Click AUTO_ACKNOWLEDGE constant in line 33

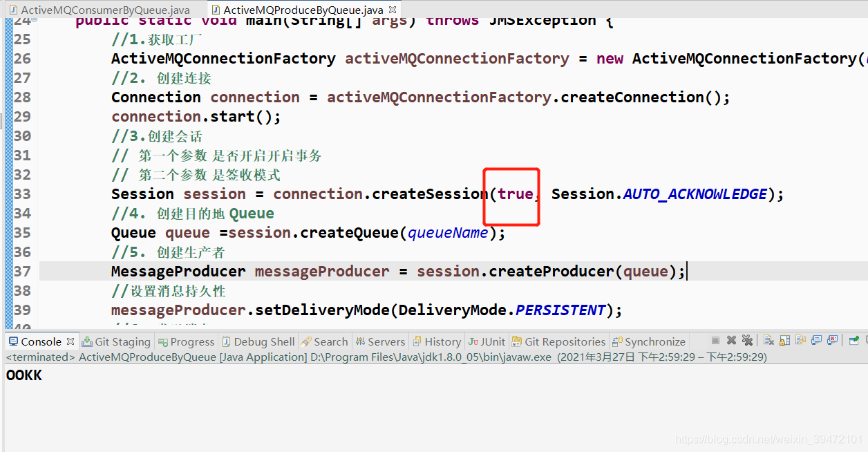click(695, 194)
